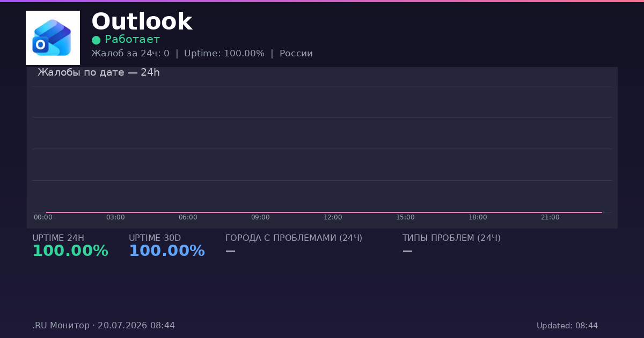The height and width of the screenshot is (338, 644).
Task: Click the Updated: 08:44 timestamp
Action: [567, 326]
